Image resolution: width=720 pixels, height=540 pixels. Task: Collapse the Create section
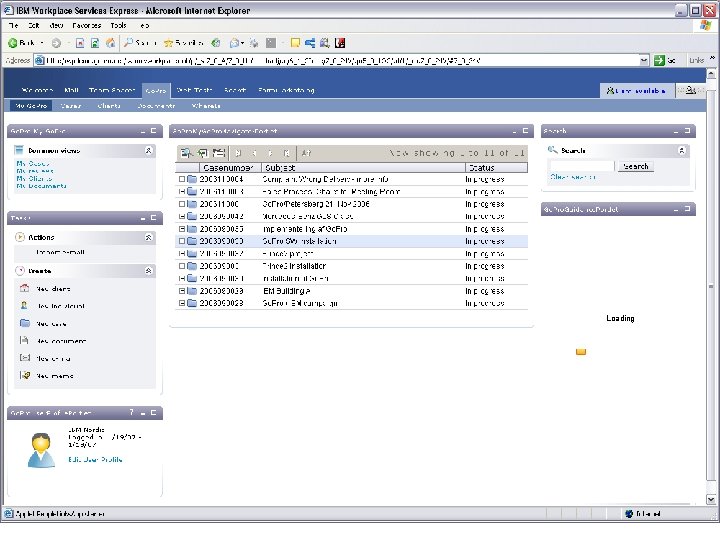(x=148, y=271)
